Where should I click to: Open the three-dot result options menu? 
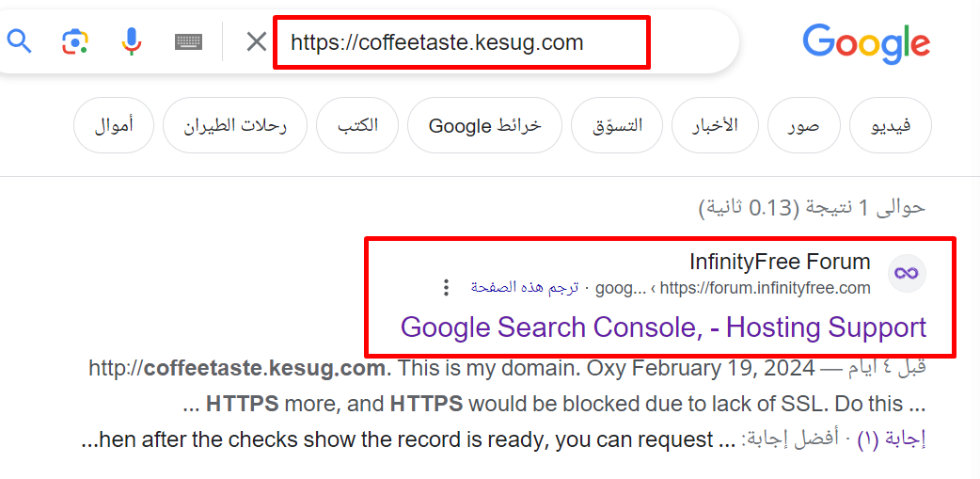[446, 288]
